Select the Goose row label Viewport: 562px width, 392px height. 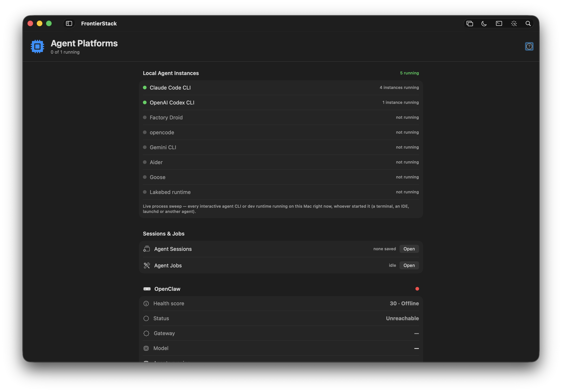coord(158,177)
